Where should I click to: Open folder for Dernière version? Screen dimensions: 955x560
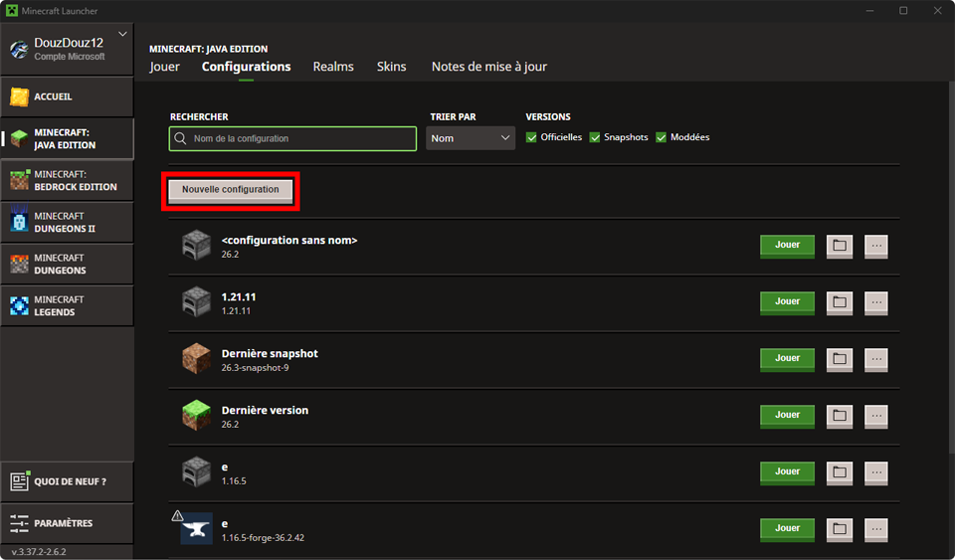pyautogui.click(x=840, y=416)
